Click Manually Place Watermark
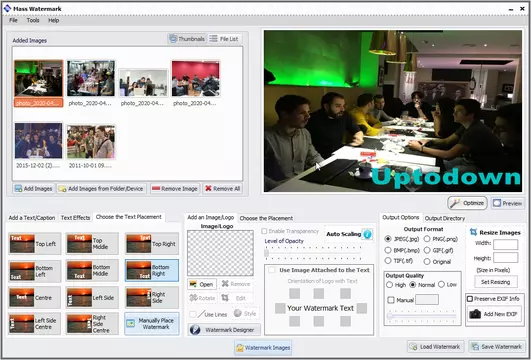The width and height of the screenshot is (531, 360). [152, 323]
